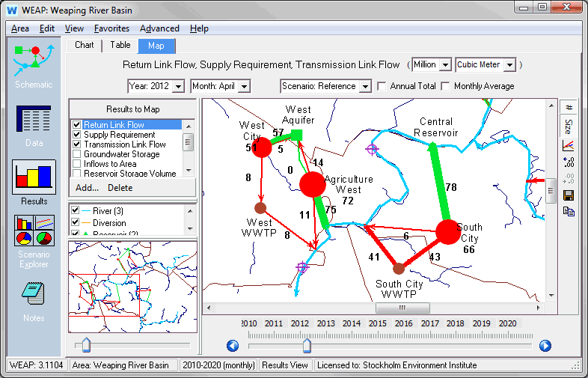Enable the Monthly Average checkbox

[x=446, y=86]
